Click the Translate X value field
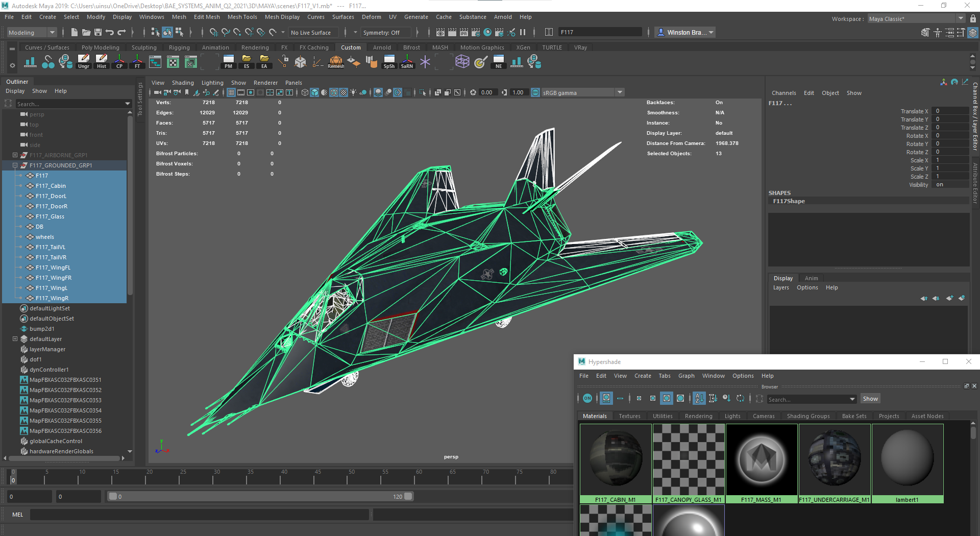The image size is (980, 536). (x=950, y=111)
